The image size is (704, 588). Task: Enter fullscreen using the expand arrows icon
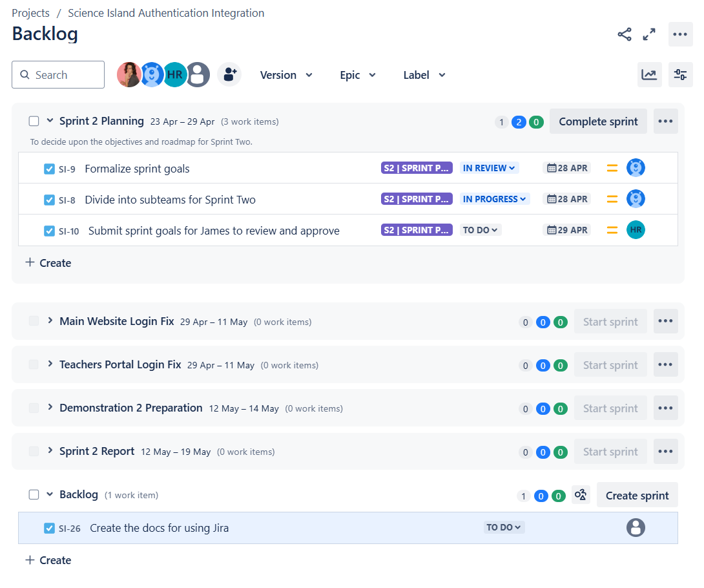pyautogui.click(x=649, y=34)
